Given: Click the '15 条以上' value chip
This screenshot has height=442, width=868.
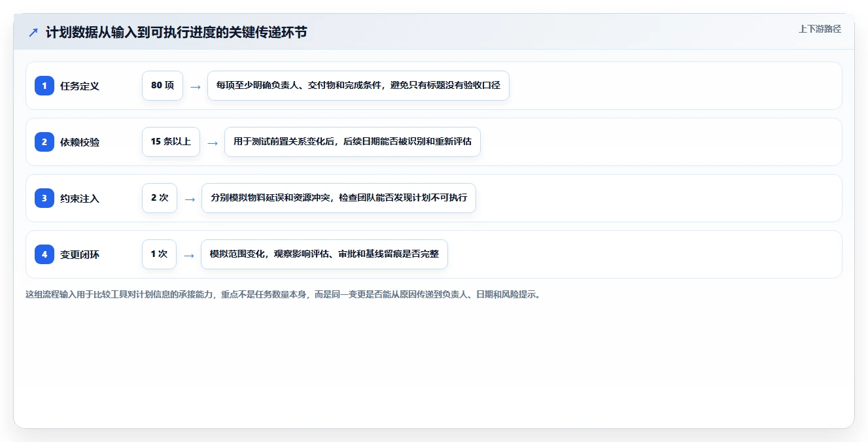Looking at the screenshot, I should pyautogui.click(x=171, y=142).
